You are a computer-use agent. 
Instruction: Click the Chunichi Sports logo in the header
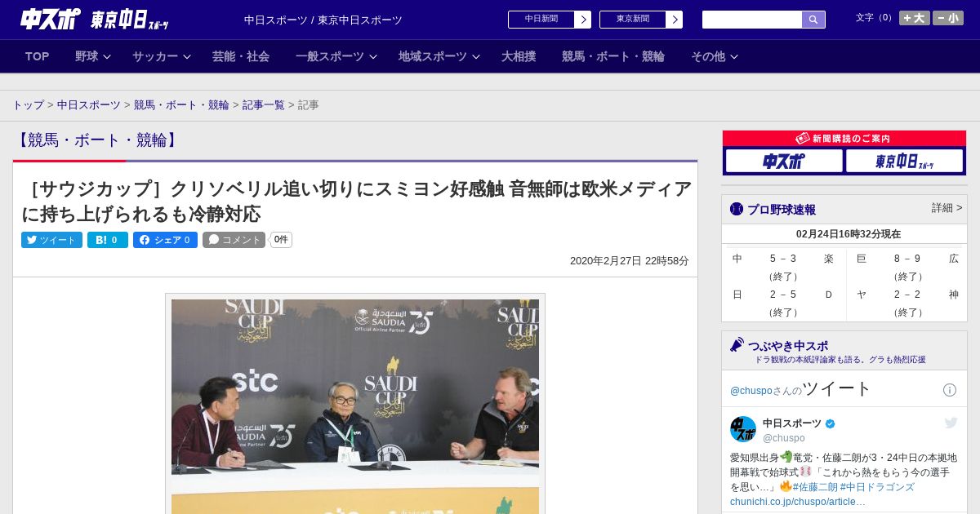pos(51,19)
